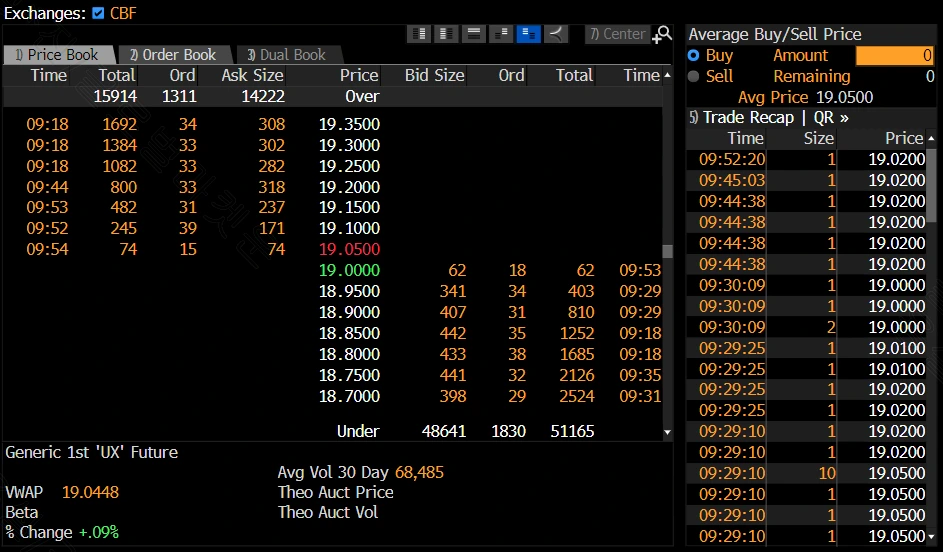Click the % Change +.09% value
Viewport: 943px width, 552px height.
pyautogui.click(x=99, y=533)
